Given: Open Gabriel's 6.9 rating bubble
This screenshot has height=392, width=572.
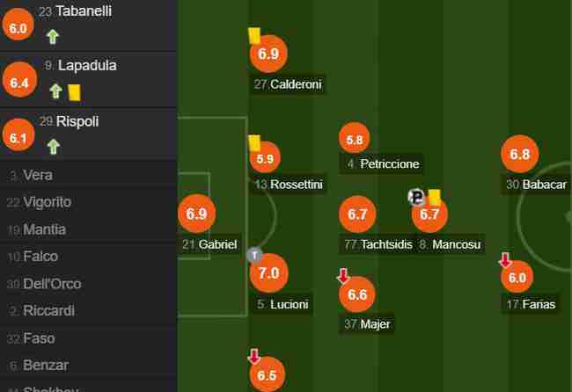Looking at the screenshot, I should point(196,214).
